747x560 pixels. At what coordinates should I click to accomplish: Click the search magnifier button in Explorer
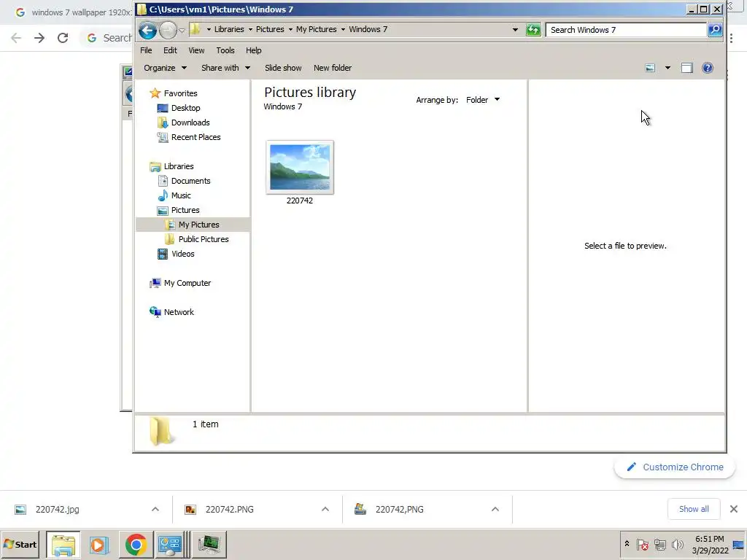tap(715, 30)
